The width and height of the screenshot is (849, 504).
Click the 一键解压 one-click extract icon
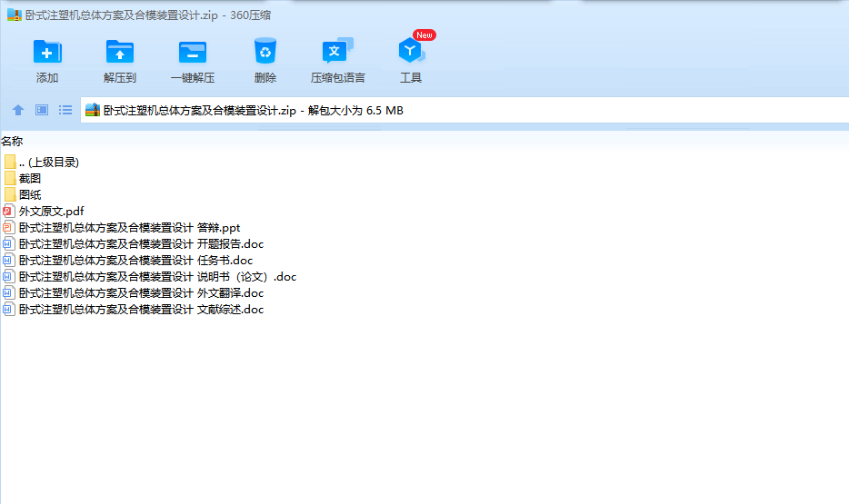[x=192, y=52]
